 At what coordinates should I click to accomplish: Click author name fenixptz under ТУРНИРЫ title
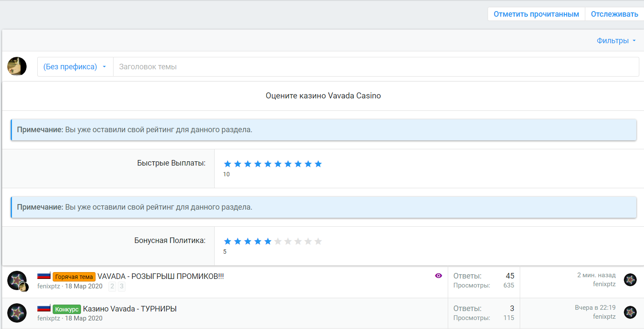48,318
